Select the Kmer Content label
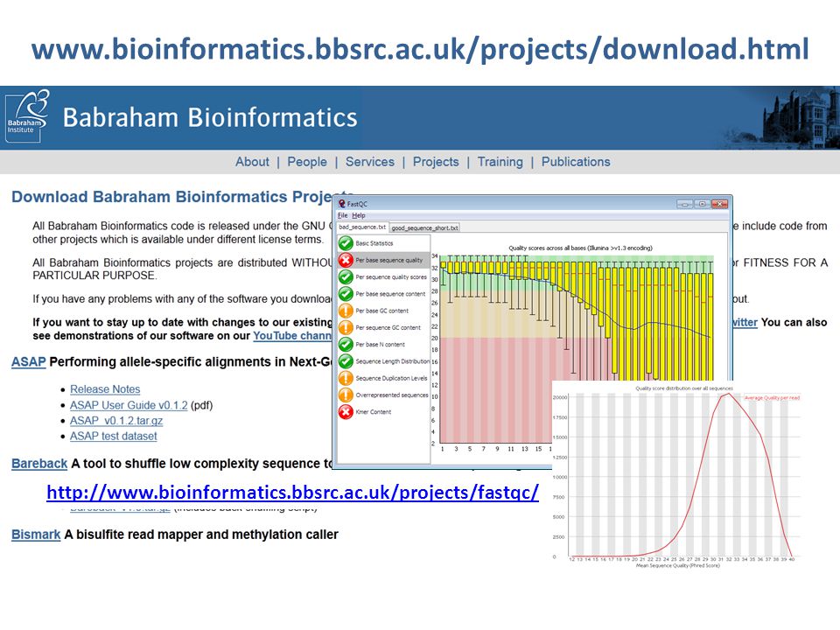 373,412
